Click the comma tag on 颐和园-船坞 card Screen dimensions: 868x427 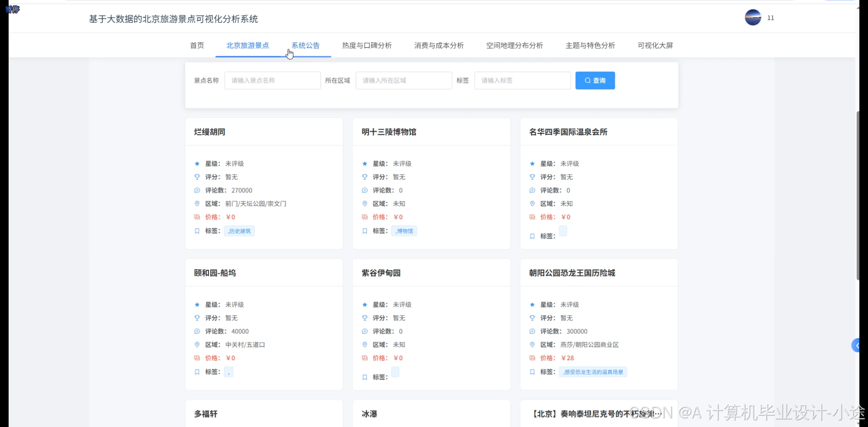[229, 372]
